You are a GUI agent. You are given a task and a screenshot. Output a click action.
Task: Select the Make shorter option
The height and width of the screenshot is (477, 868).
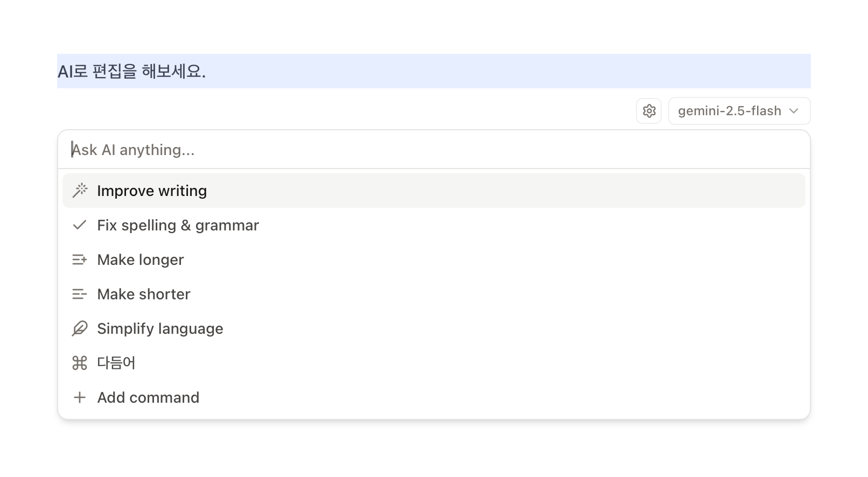point(434,294)
